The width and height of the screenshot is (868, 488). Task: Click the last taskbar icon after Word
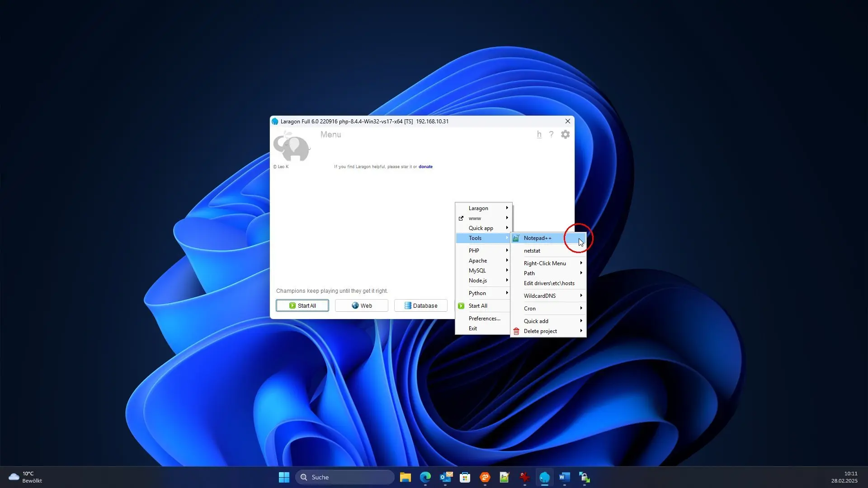585,477
